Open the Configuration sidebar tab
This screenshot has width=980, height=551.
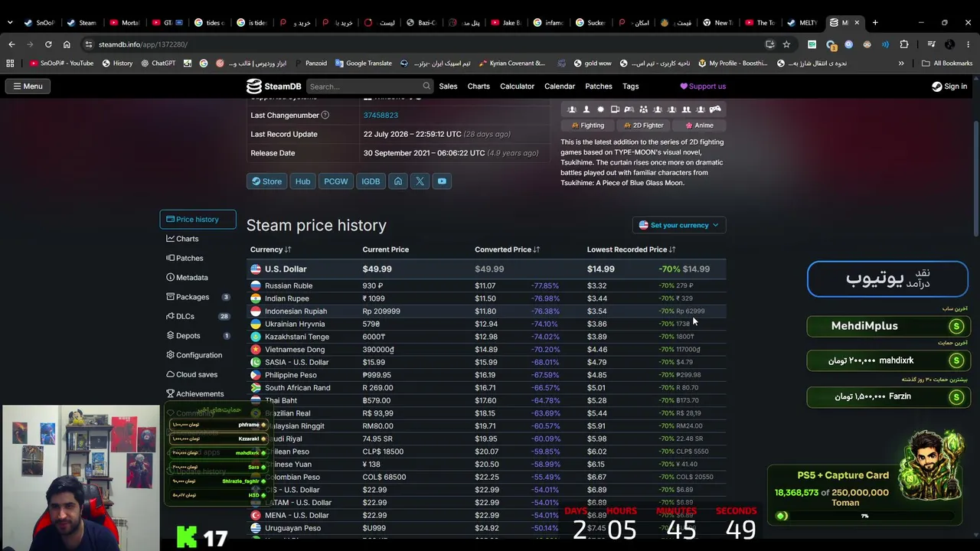point(198,355)
